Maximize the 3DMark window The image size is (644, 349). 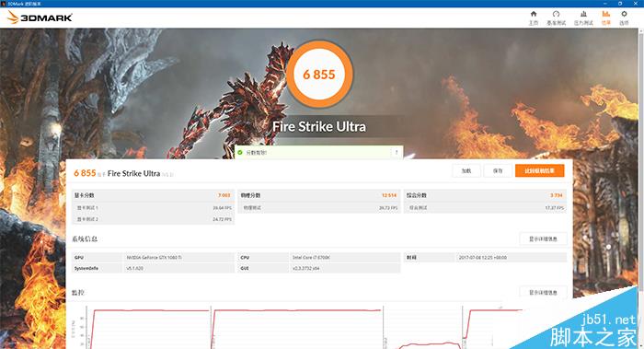pos(620,4)
